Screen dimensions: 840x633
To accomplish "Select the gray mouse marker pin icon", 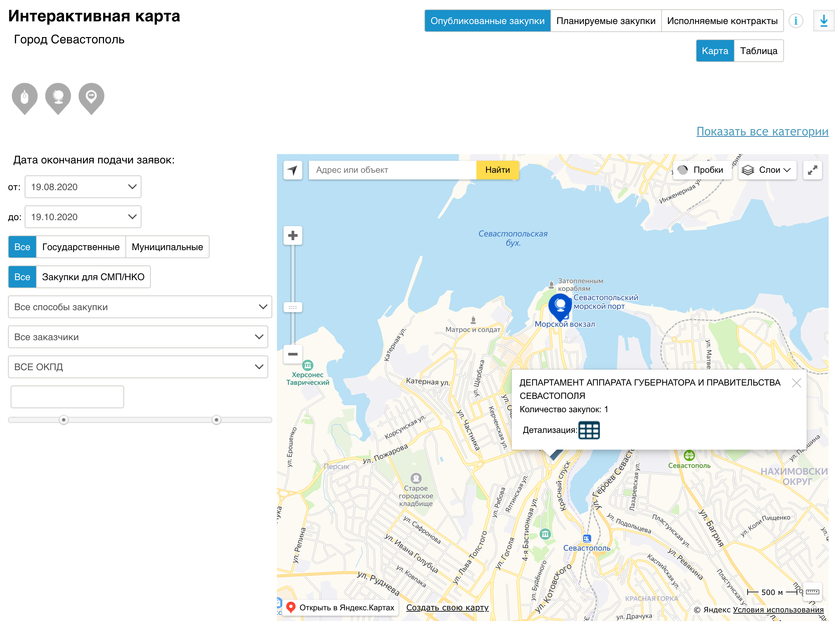I will tap(25, 97).
